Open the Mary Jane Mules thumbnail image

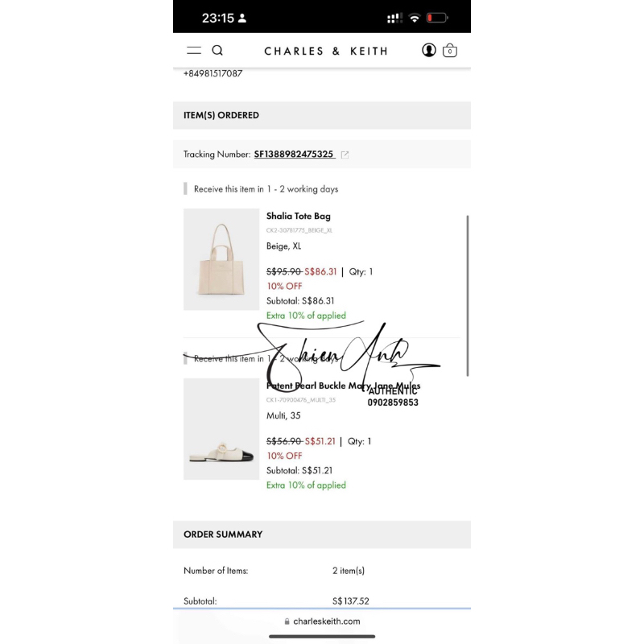tap(221, 429)
